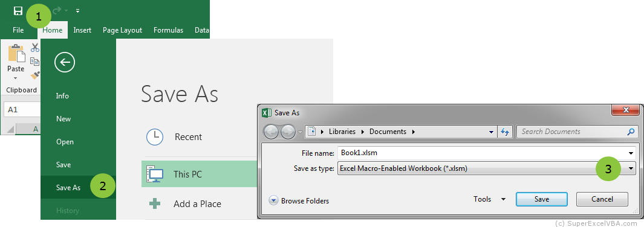Viewport: 644px width, 227px height.
Task: Select Save As in the Backstage menu
Action: (79, 187)
